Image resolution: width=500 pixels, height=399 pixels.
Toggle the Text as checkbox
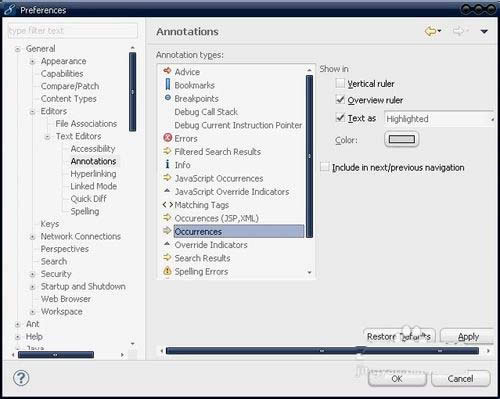tap(340, 118)
